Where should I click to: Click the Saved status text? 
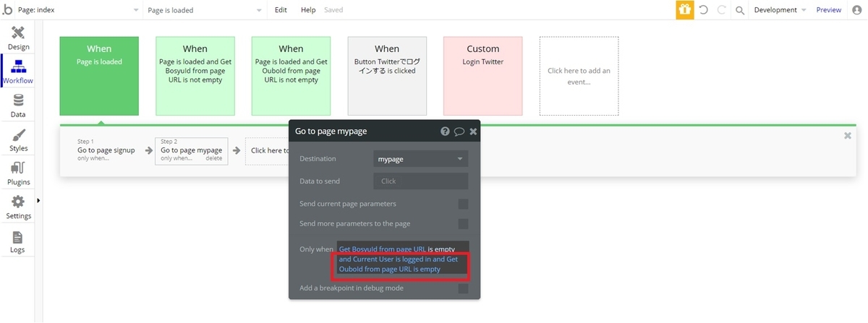tap(333, 10)
